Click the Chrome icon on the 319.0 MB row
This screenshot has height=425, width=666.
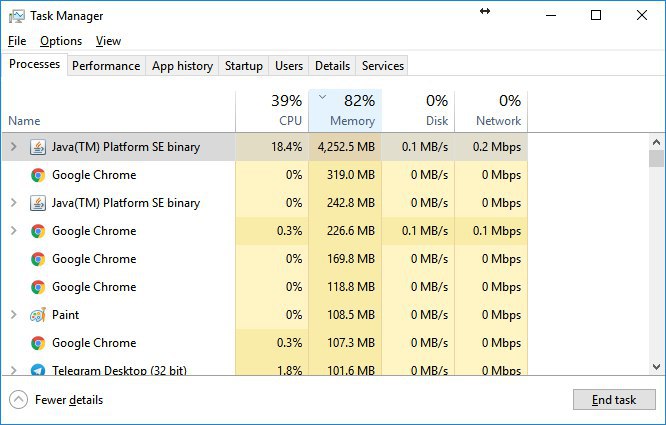38,175
